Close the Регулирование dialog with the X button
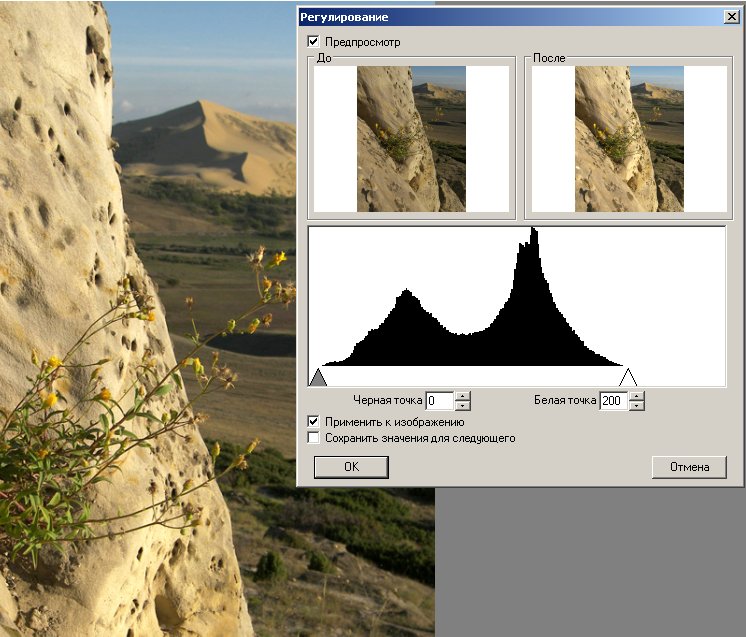Screen dimensions: 746x637 tap(731, 17)
